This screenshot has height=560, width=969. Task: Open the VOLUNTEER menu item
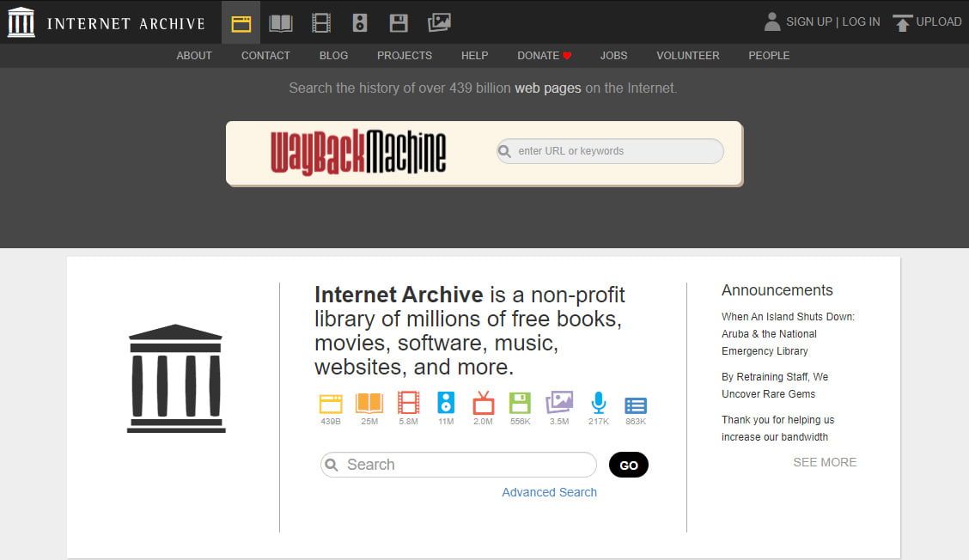pyautogui.click(x=688, y=56)
